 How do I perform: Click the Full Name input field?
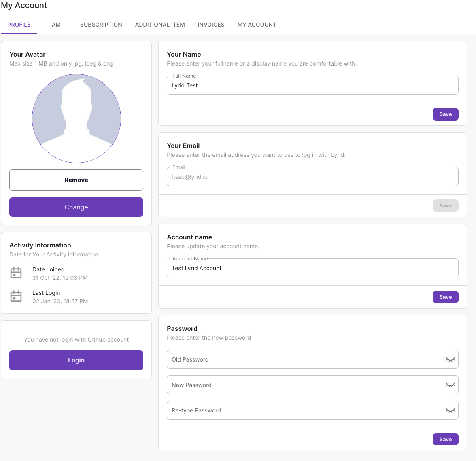pyautogui.click(x=312, y=85)
